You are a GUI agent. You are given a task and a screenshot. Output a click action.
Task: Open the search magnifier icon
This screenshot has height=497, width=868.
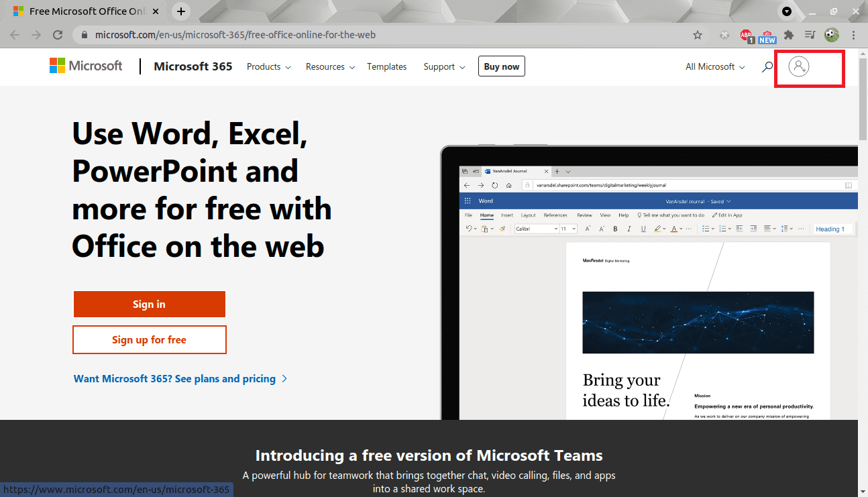coord(767,66)
